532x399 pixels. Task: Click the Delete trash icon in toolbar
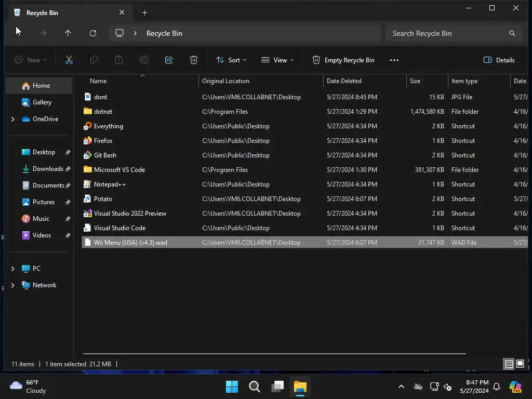click(x=194, y=60)
